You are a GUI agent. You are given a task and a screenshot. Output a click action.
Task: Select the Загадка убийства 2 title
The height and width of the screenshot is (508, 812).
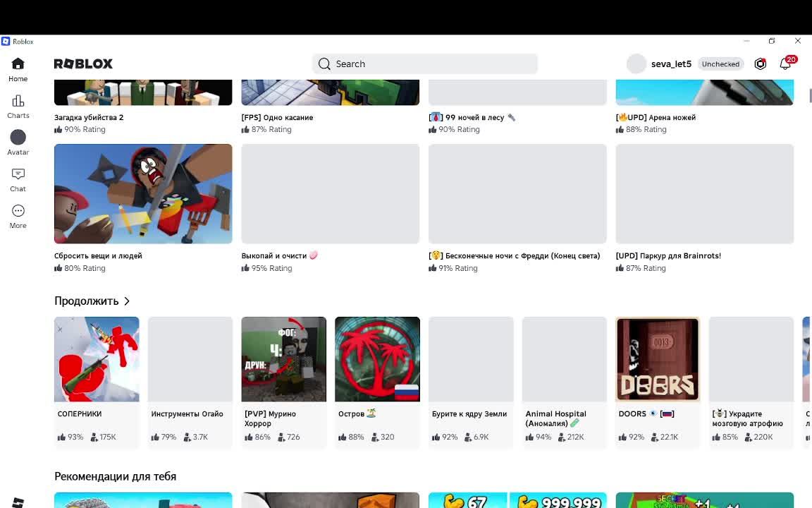(89, 117)
